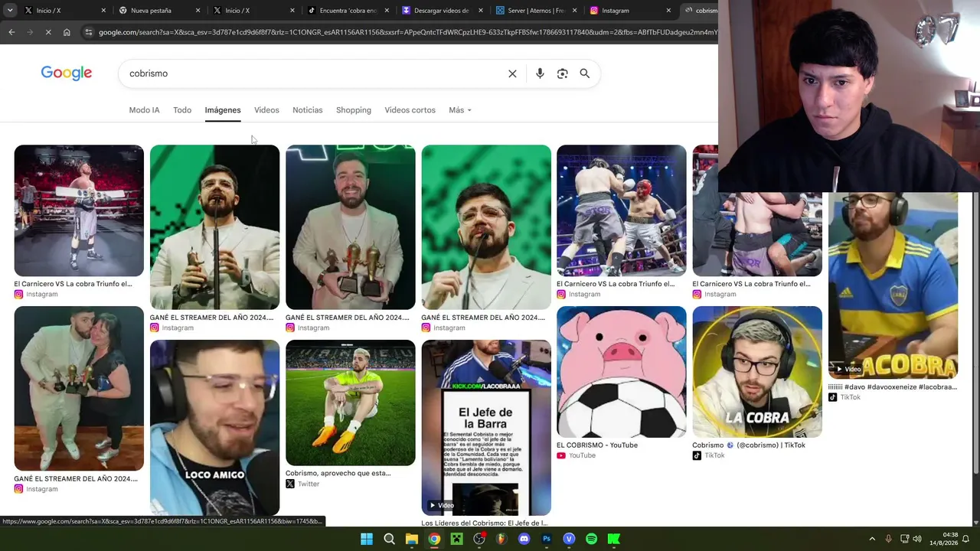Switch to the Server | Aternos tab

(536, 11)
